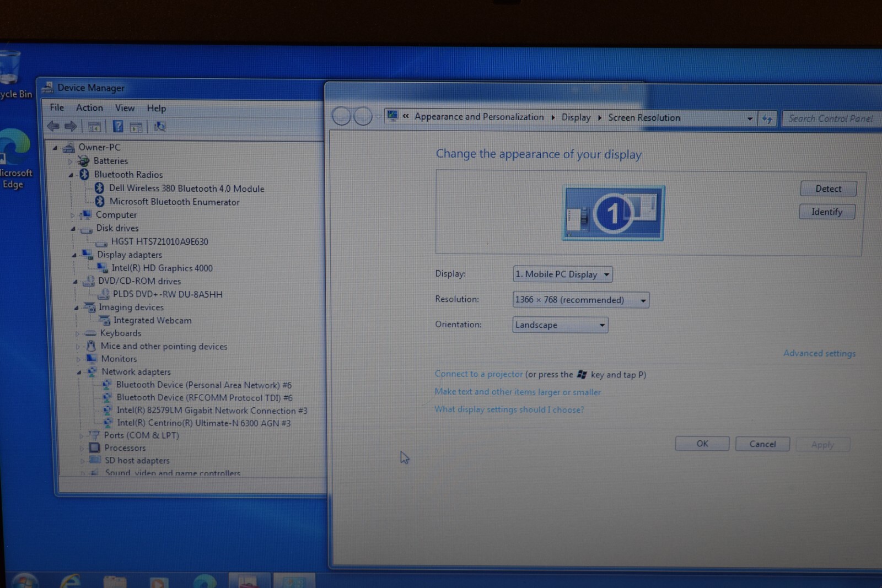Image resolution: width=882 pixels, height=588 pixels.
Task: Open the File menu in Device Manager
Action: [57, 107]
